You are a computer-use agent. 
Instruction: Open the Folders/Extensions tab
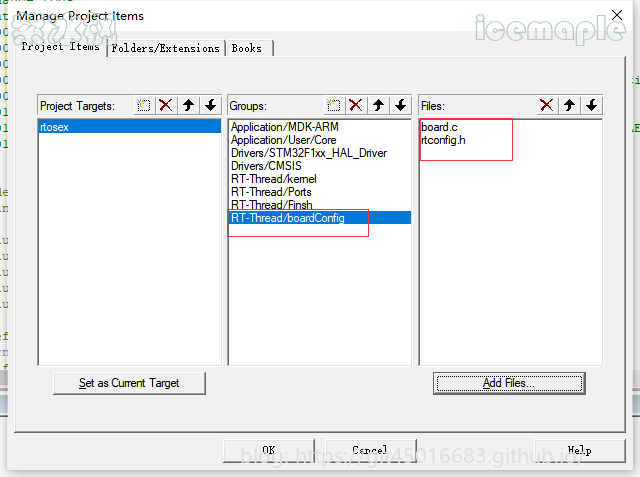tap(166, 49)
